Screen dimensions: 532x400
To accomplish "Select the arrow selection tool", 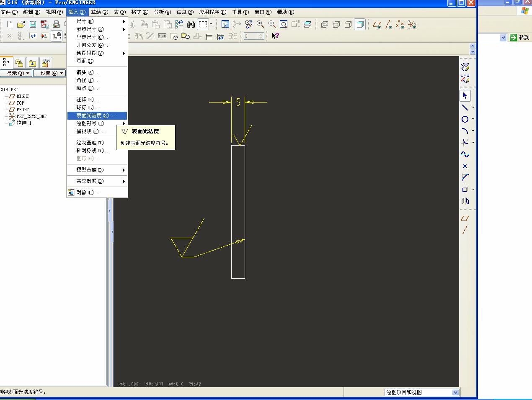I will click(465, 96).
